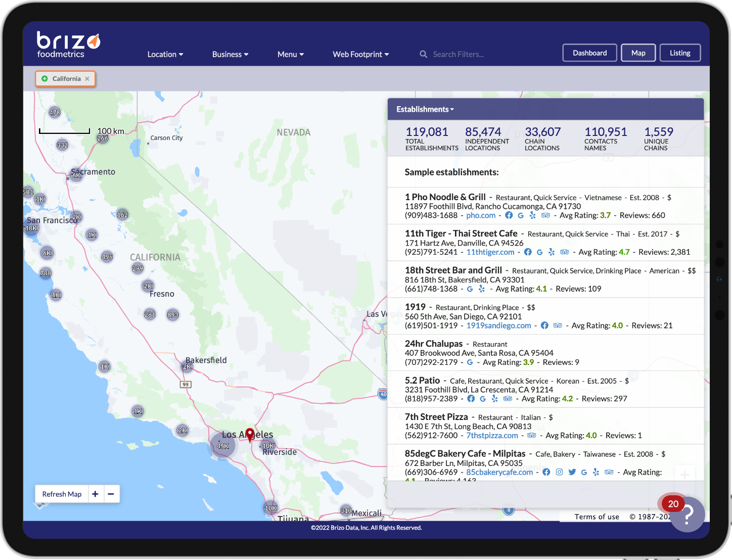The width and height of the screenshot is (732, 560).
Task: Click the TripAdvisor icon for 1919
Action: (557, 325)
